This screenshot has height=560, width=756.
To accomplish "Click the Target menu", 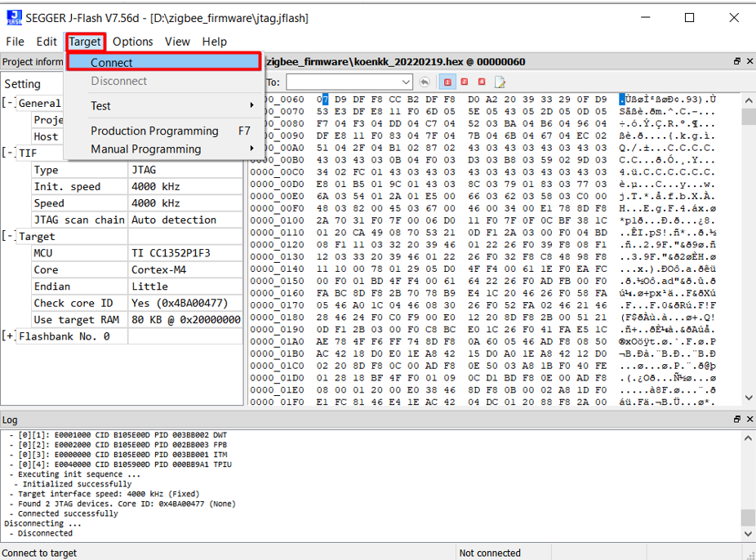I will [x=85, y=42].
